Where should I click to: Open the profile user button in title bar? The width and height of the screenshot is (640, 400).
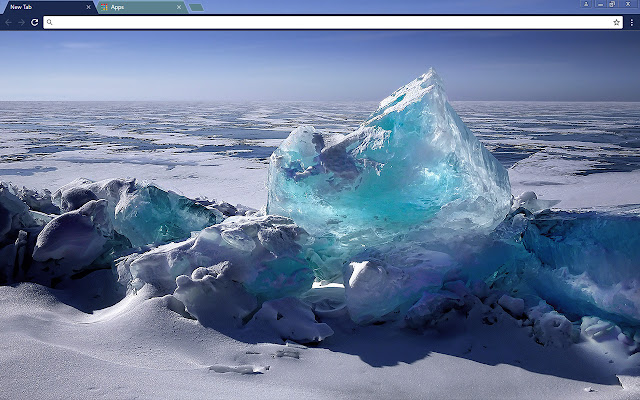586,4
